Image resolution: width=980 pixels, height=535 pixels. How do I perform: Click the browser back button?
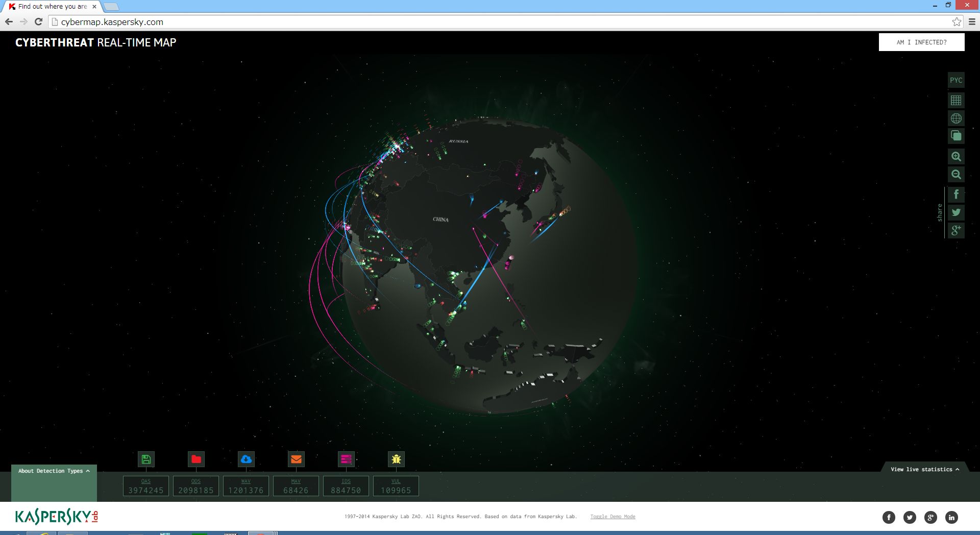(9, 22)
